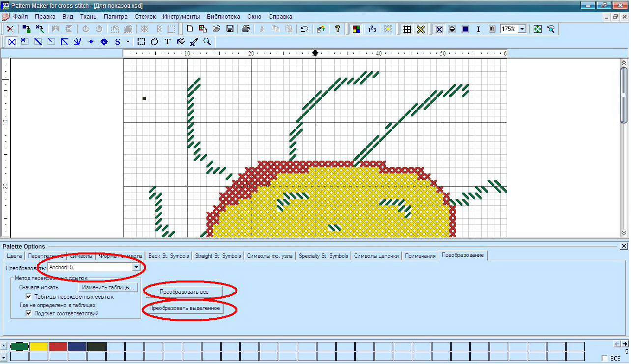Click the Save floppy disk icon

(229, 29)
